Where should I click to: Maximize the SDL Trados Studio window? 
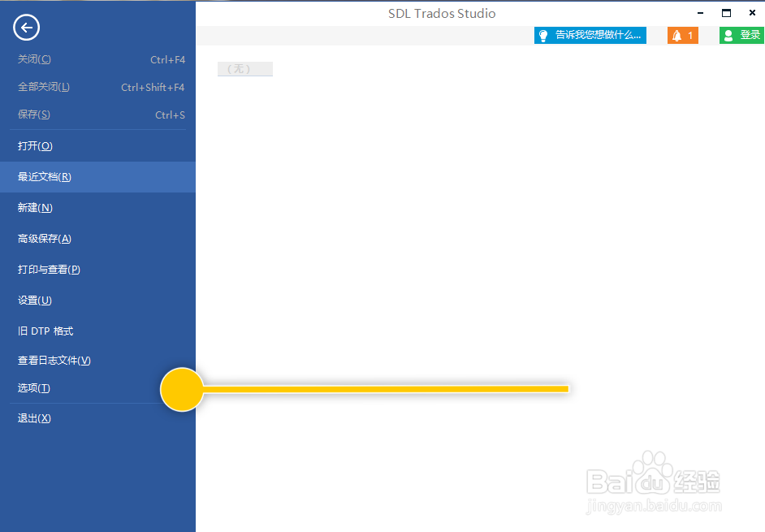coord(727,13)
